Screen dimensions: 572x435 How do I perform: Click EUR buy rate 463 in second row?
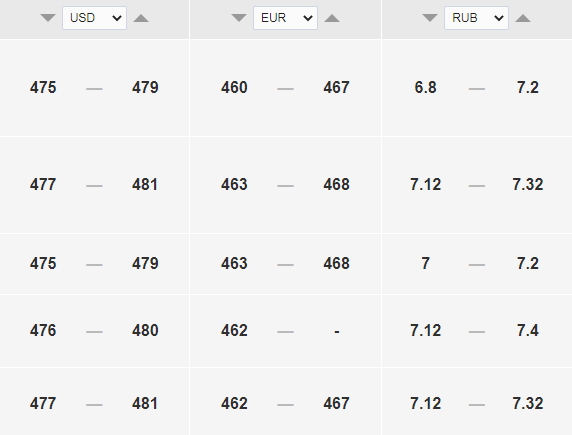tap(234, 185)
